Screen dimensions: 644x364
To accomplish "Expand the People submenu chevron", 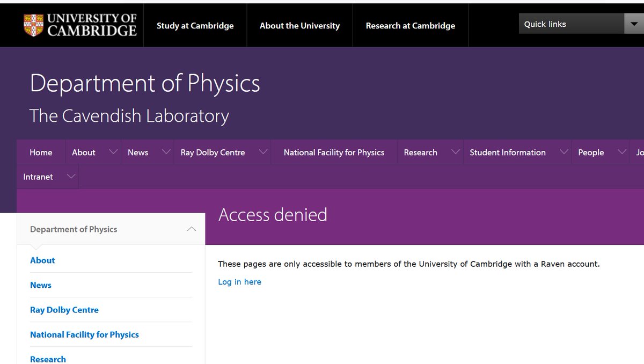I will click(x=622, y=152).
